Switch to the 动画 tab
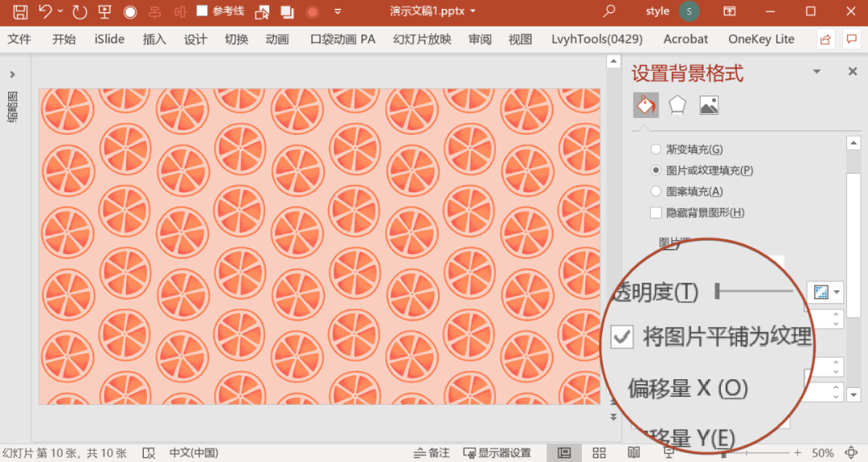This screenshot has height=462, width=868. click(277, 39)
